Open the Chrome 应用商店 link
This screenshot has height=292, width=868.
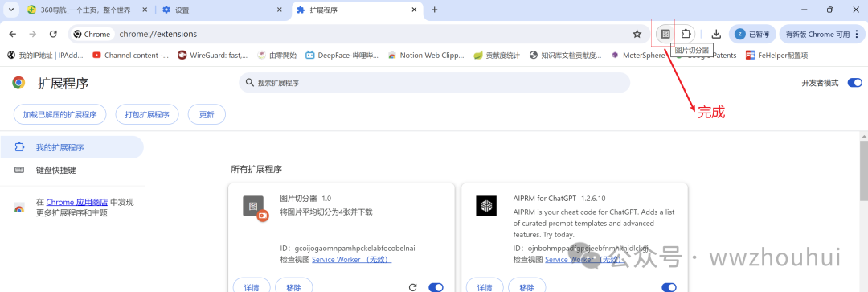click(77, 202)
